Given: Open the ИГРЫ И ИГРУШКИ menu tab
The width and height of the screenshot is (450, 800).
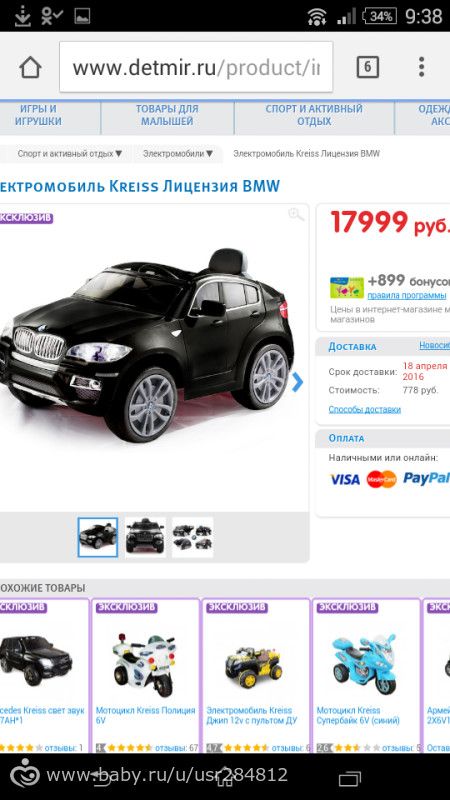Looking at the screenshot, I should tap(38, 115).
